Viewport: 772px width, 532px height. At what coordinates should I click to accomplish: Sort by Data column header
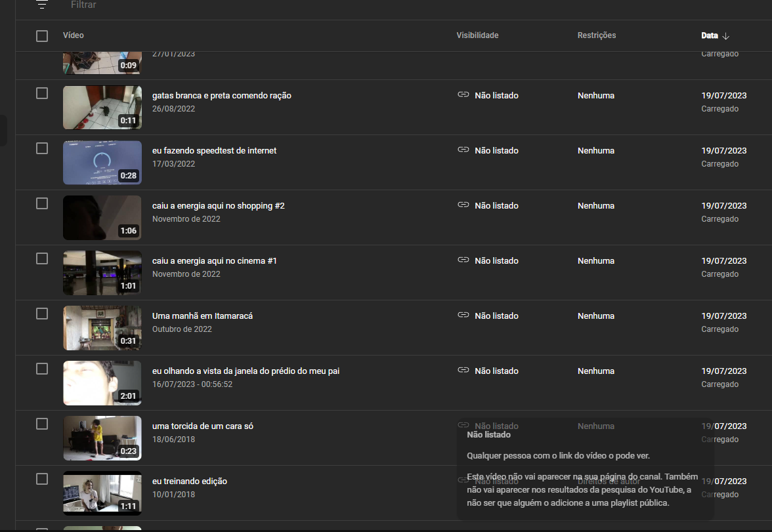coord(710,35)
